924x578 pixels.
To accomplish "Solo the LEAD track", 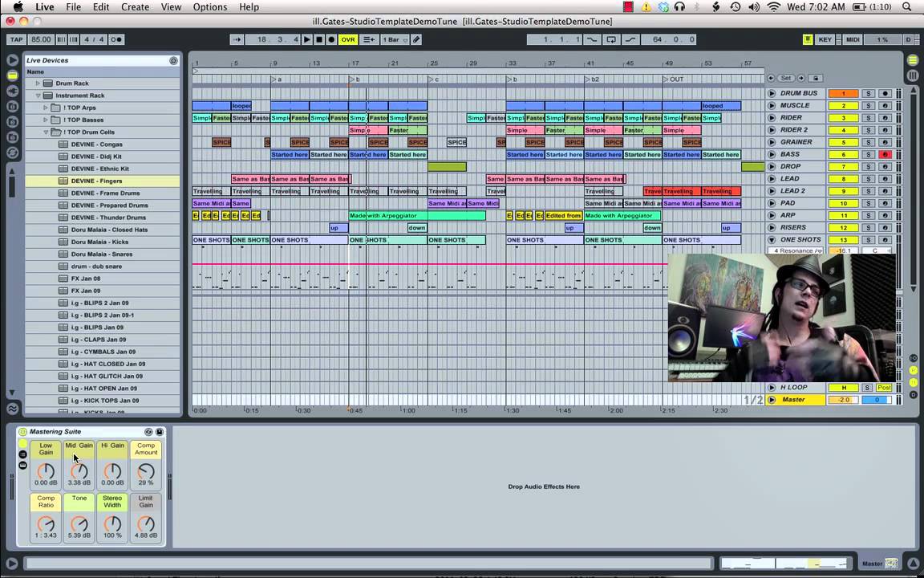I will [868, 179].
